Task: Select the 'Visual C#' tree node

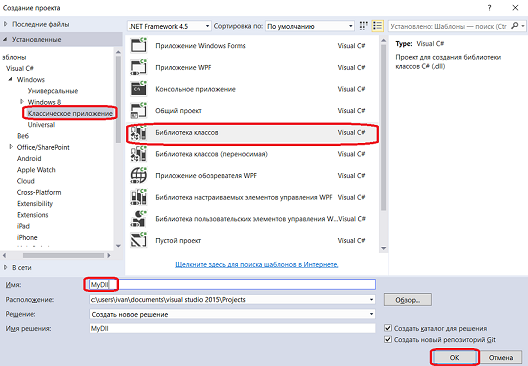Action: point(20,68)
